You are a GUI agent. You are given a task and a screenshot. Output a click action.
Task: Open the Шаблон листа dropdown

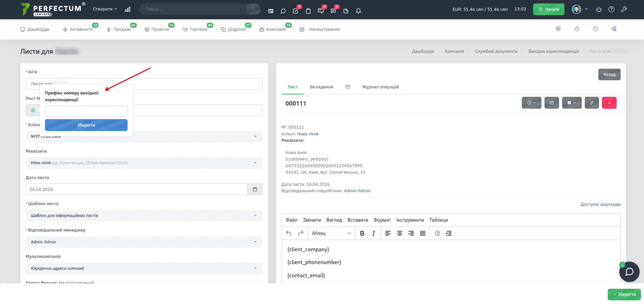144,216
